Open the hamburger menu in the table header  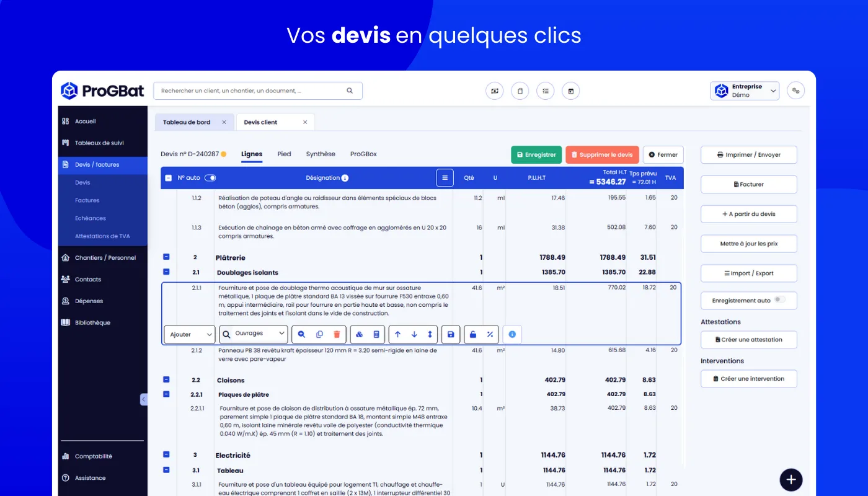point(445,178)
